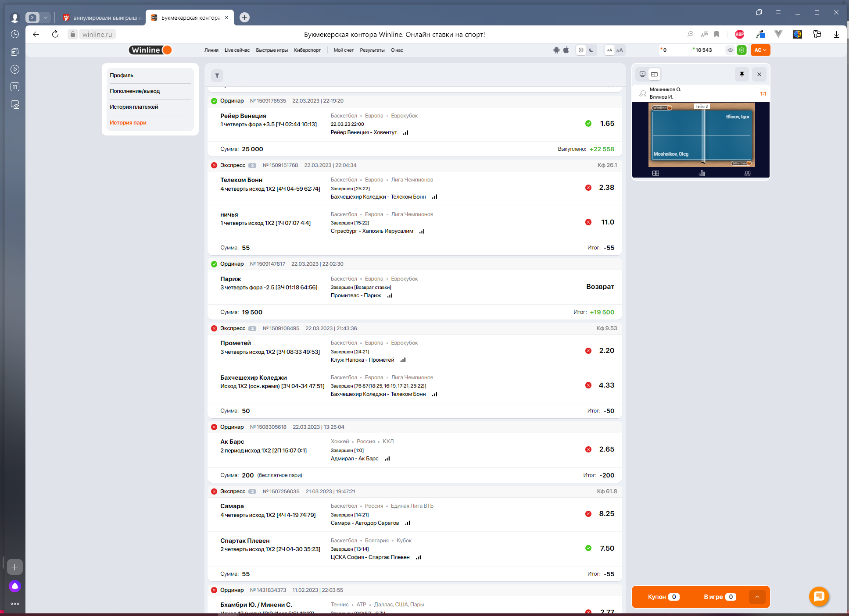Open История платежей in the sidebar
Image resolution: width=849 pixels, height=616 pixels.
(x=134, y=107)
